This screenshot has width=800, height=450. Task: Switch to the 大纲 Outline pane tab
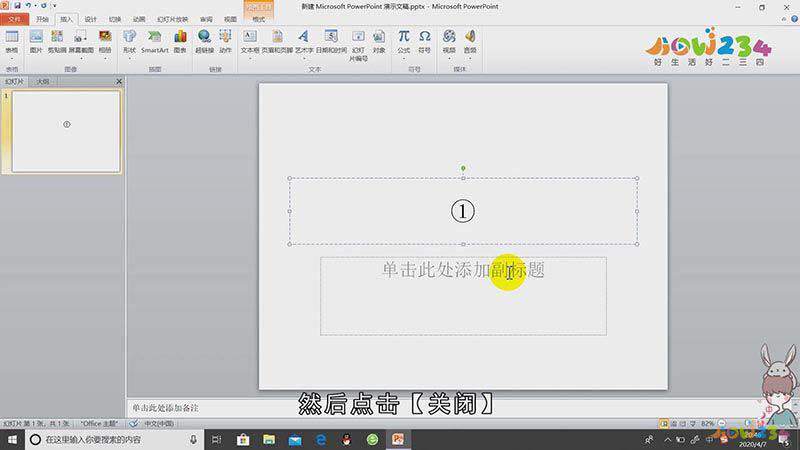43,82
